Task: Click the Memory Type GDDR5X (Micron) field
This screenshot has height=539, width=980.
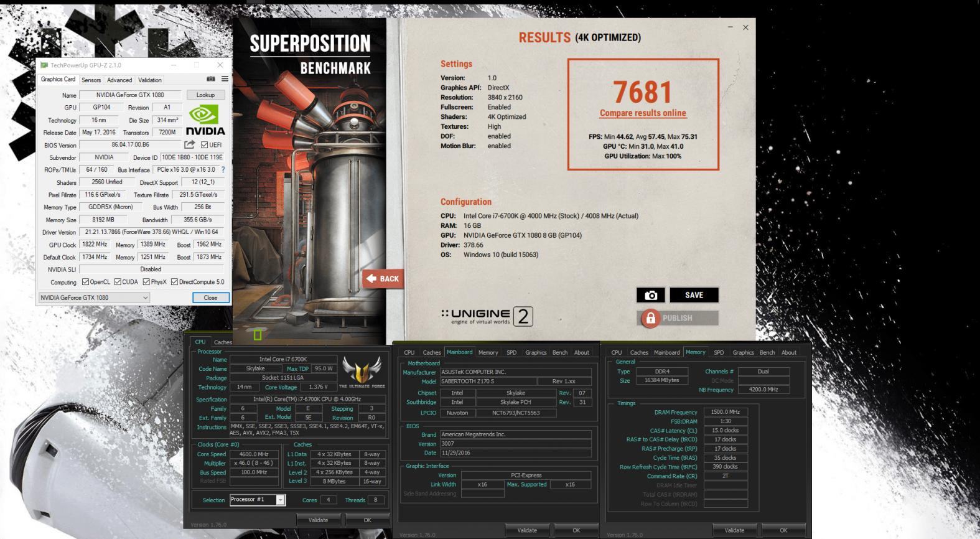Action: pyautogui.click(x=111, y=207)
